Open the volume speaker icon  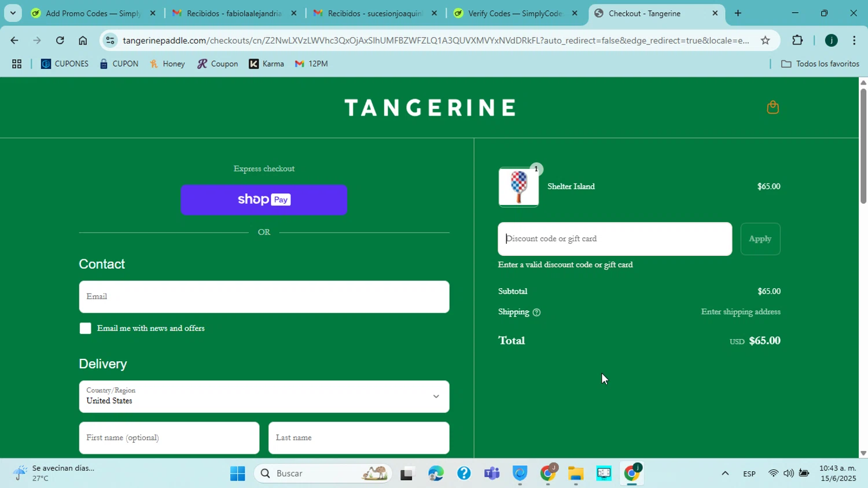pyautogui.click(x=788, y=474)
